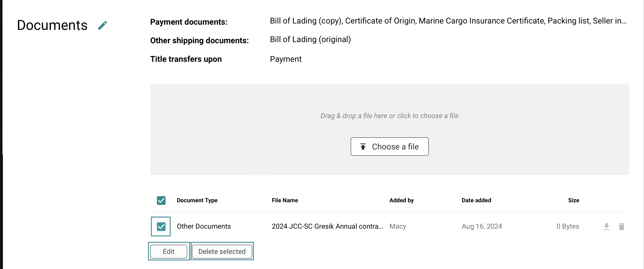Sort by the Document Type column header

pyautogui.click(x=197, y=201)
